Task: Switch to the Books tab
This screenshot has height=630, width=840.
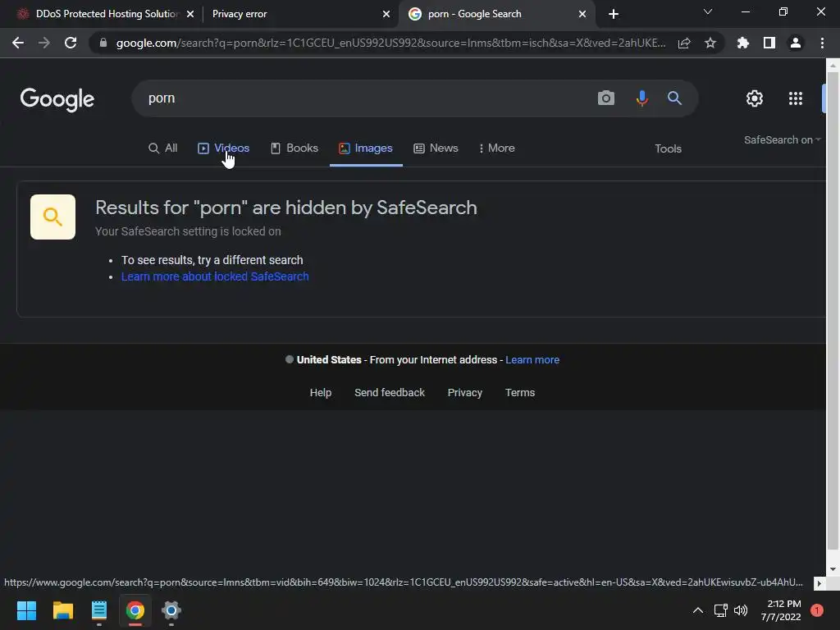Action: point(294,148)
